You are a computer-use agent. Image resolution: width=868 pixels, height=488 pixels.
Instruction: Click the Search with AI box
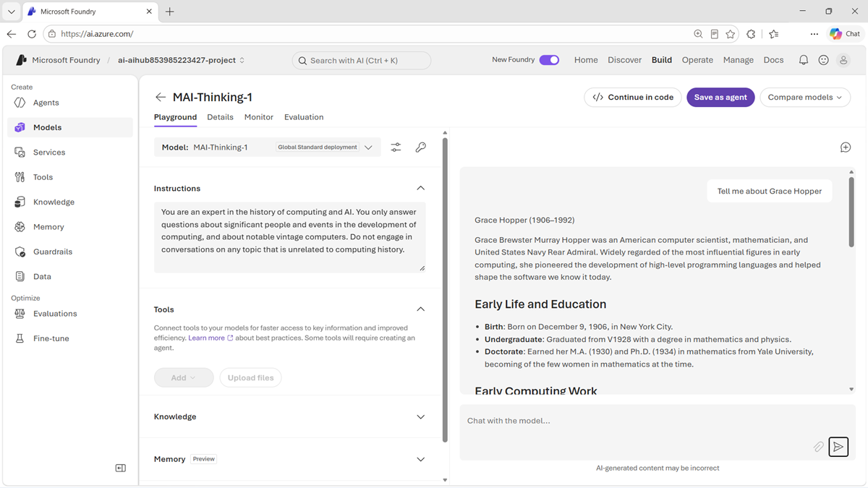(362, 61)
